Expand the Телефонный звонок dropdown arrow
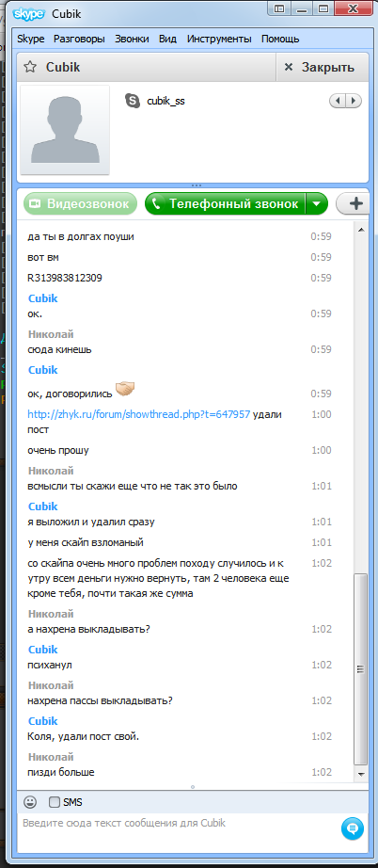378x868 pixels. [x=317, y=203]
